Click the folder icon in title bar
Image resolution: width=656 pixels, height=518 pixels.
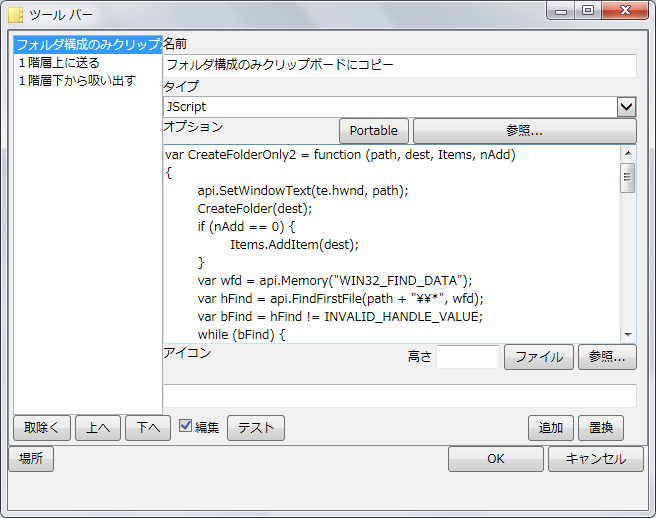click(x=15, y=15)
